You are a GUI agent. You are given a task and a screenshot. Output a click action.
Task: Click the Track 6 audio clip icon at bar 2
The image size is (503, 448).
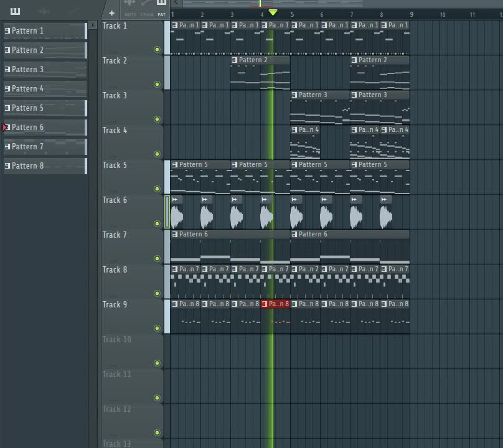pyautogui.click(x=205, y=200)
